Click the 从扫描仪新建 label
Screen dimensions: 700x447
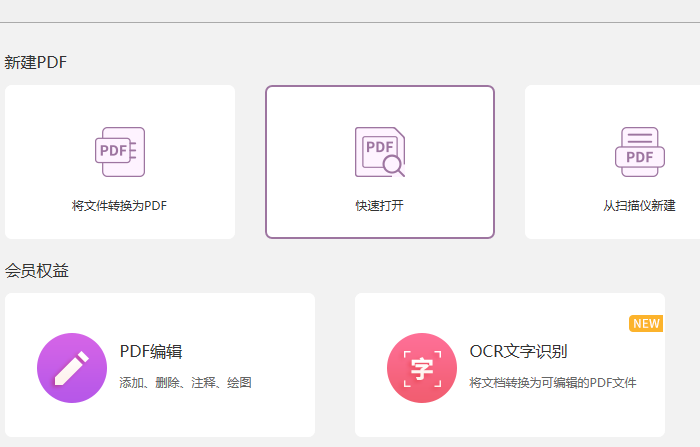(x=639, y=206)
